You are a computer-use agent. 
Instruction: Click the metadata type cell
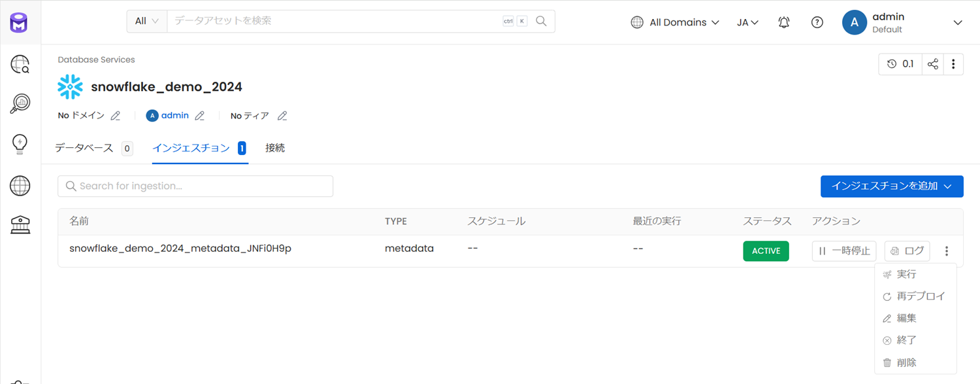click(x=409, y=249)
